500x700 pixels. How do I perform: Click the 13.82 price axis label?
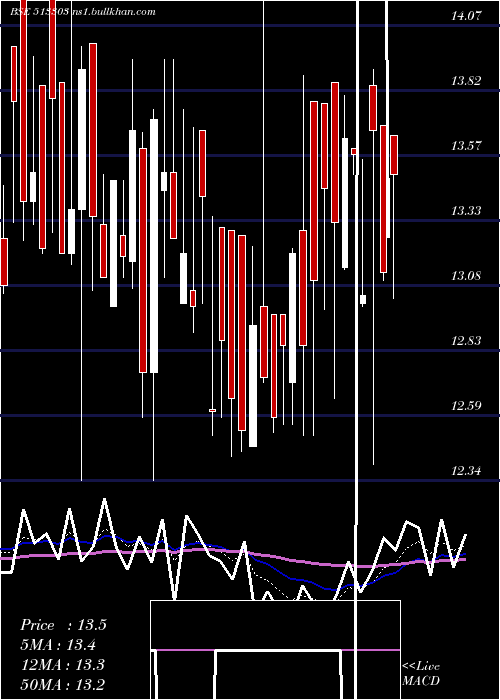[x=466, y=81]
